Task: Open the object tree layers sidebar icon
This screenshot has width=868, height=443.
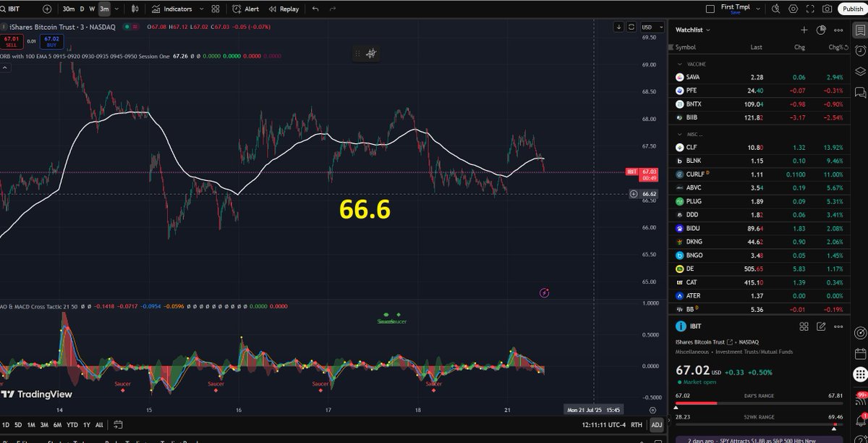Action: coord(859,72)
